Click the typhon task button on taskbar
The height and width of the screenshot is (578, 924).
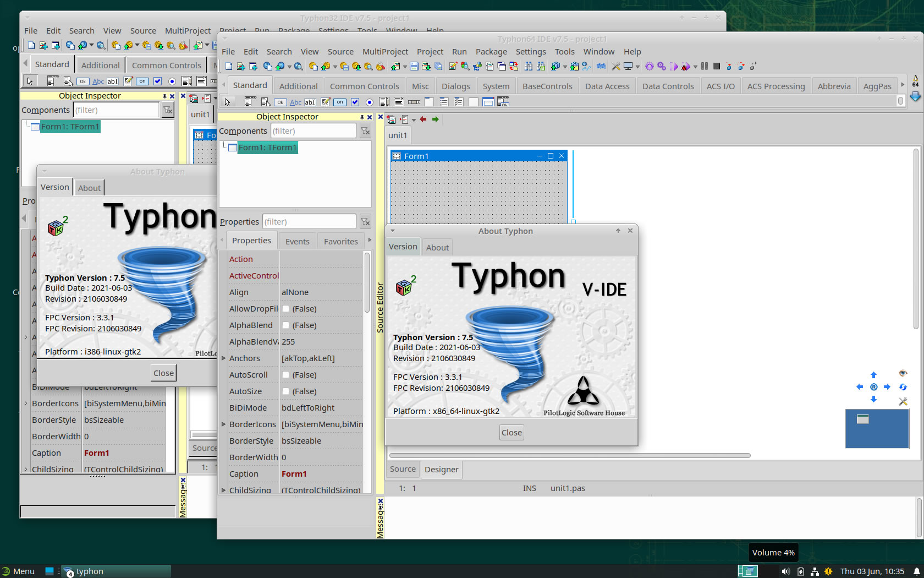(116, 571)
